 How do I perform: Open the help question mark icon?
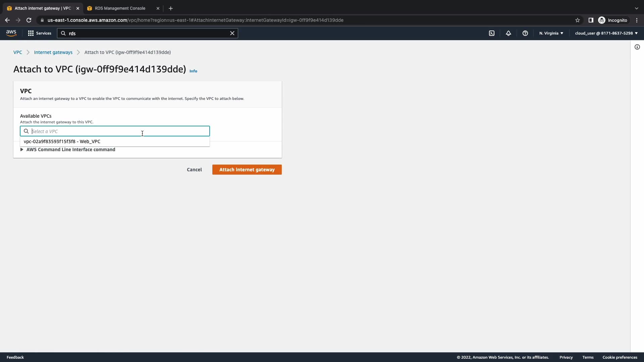(525, 33)
